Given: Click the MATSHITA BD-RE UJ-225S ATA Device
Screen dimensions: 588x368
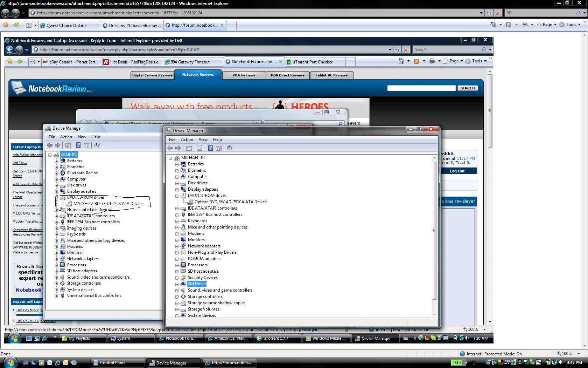Looking at the screenshot, I should click(x=108, y=204).
